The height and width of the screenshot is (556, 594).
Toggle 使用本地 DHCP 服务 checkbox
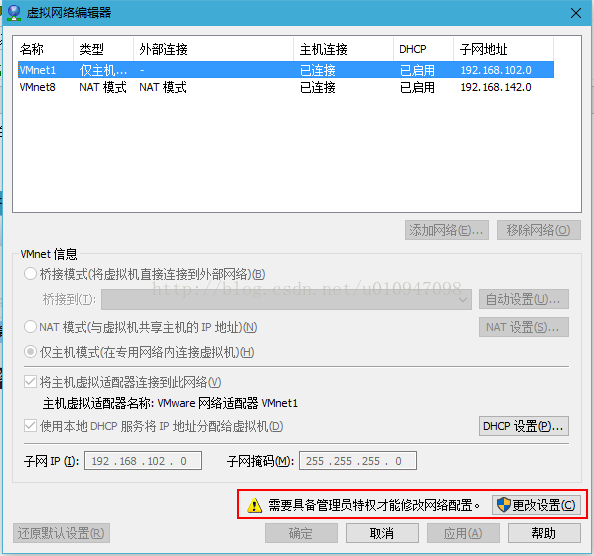[x=30, y=426]
